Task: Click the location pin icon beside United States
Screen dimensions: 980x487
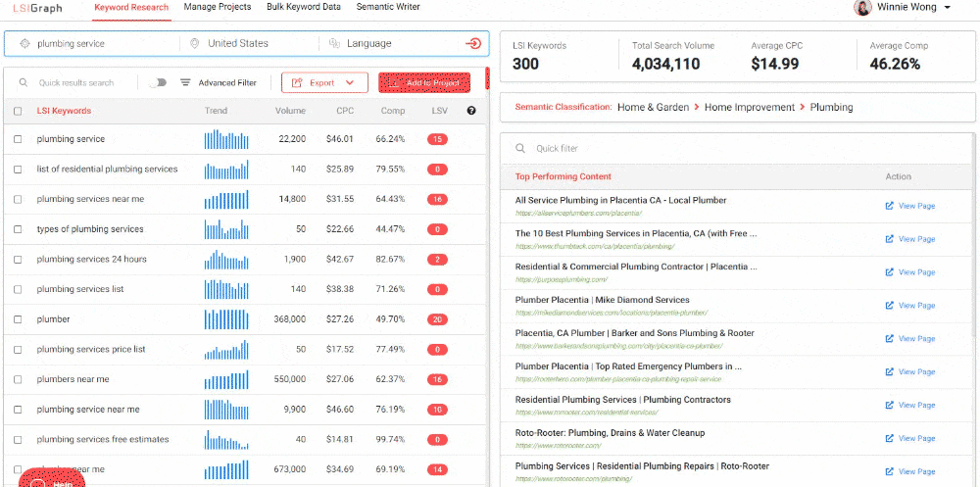Action: pos(194,44)
